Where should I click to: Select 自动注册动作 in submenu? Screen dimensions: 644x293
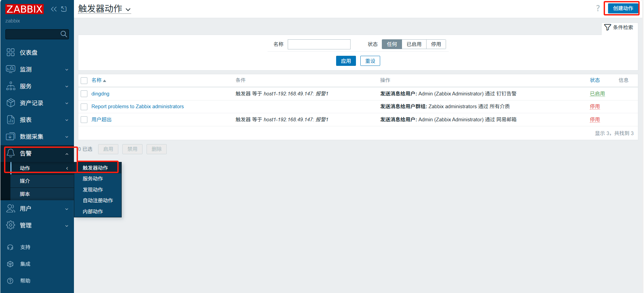click(98, 200)
